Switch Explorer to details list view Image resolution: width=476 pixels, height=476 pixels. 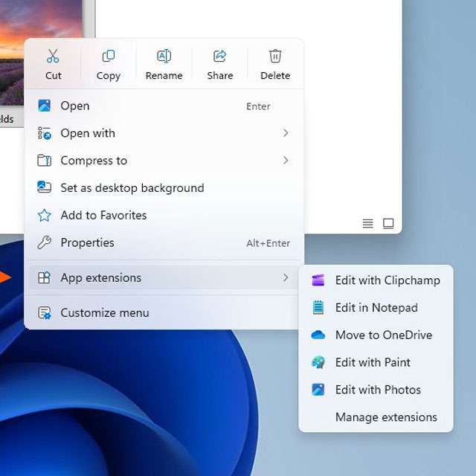367,223
